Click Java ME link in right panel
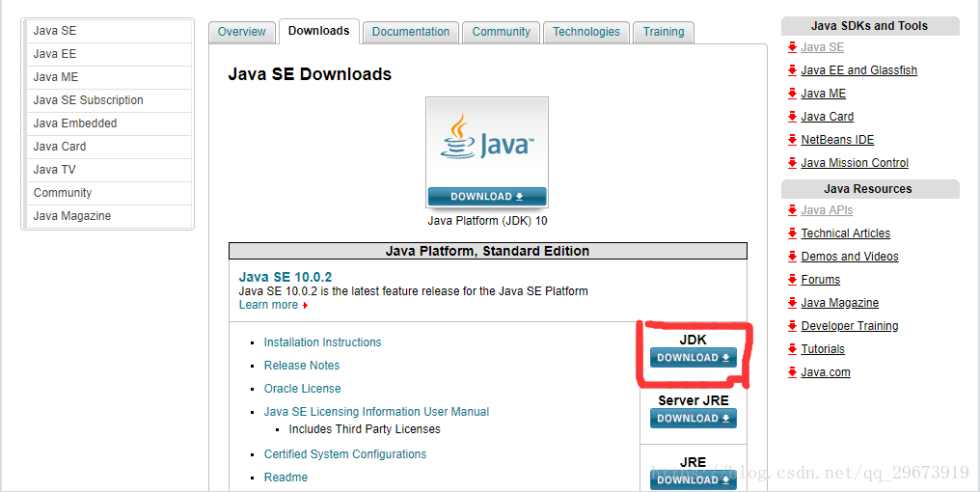980x492 pixels. (823, 94)
